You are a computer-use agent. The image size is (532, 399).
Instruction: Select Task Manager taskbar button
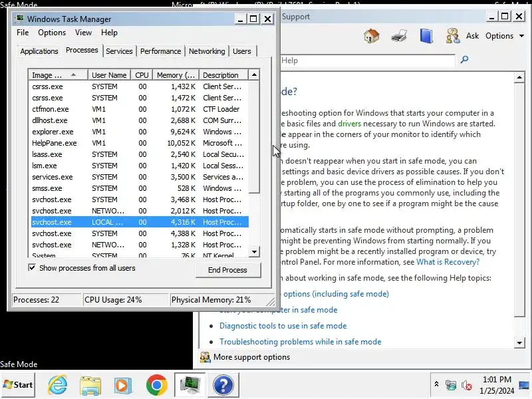coord(190,385)
